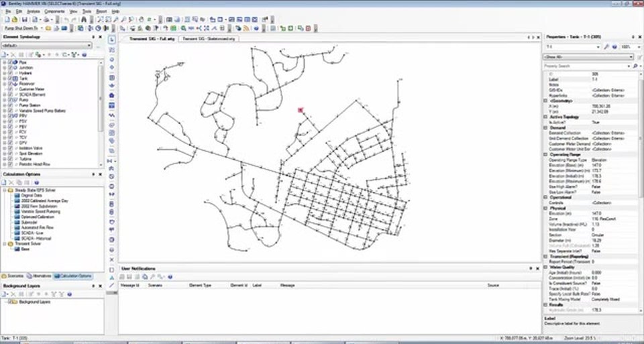
Task: Click the New file icon in the toolbar
Action: pos(8,19)
